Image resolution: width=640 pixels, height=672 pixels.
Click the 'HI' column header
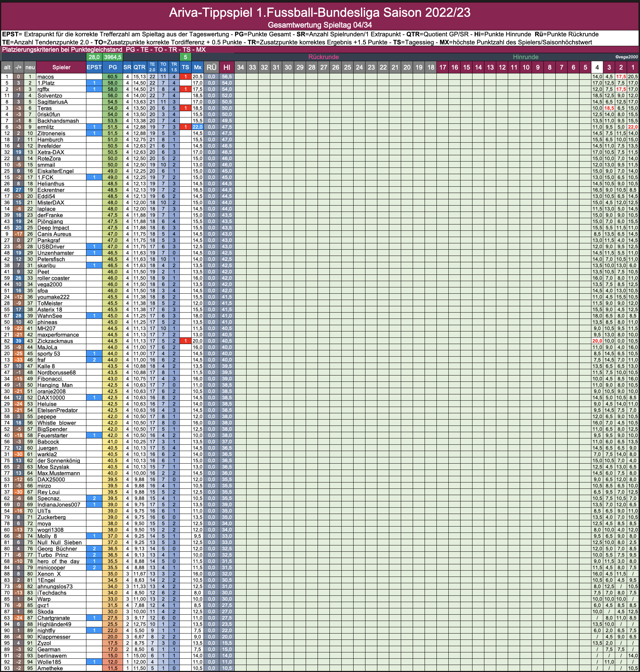click(227, 67)
